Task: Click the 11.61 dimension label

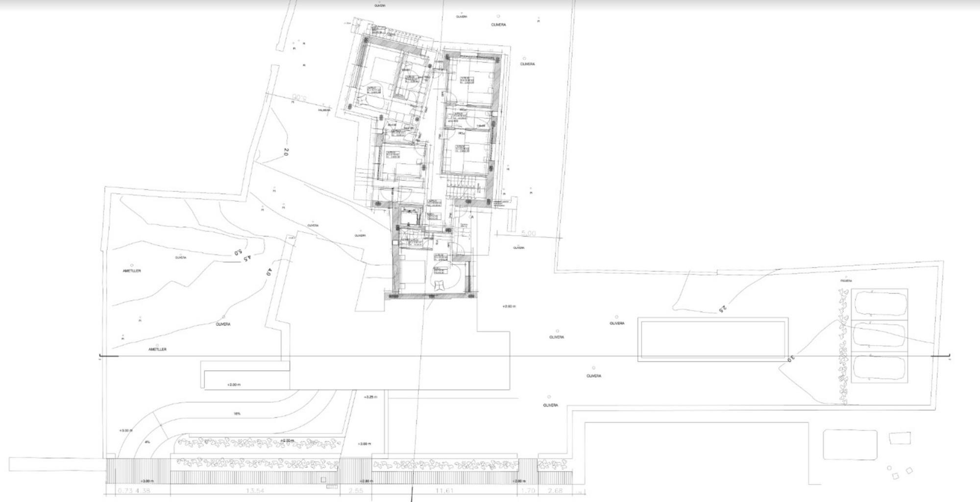Action: (x=444, y=491)
